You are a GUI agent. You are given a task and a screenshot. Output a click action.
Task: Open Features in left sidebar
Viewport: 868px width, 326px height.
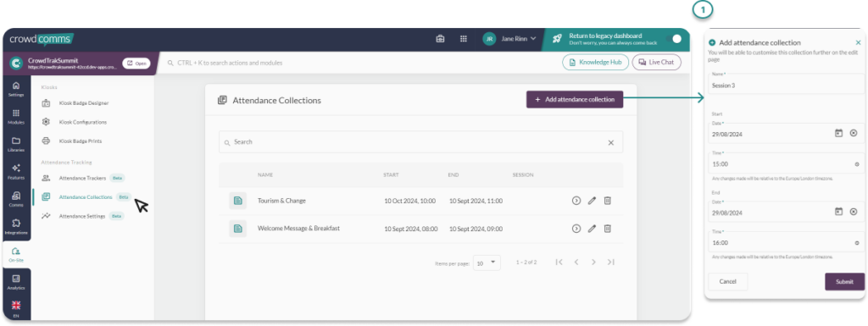pos(15,172)
